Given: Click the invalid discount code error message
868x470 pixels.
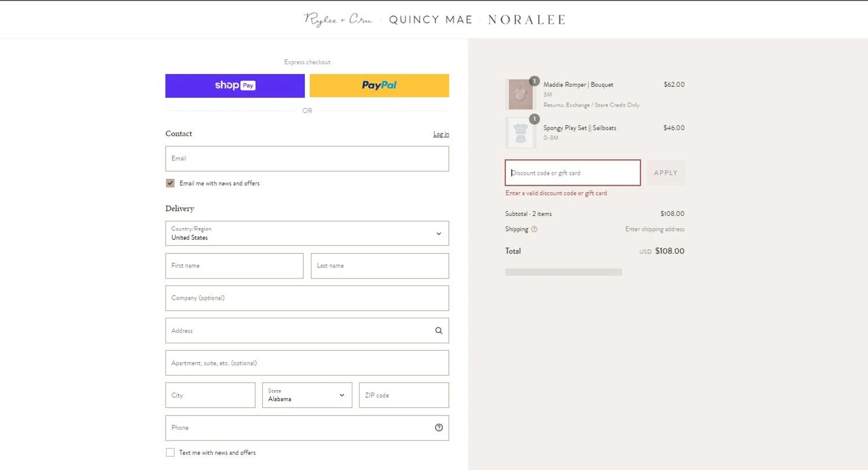Looking at the screenshot, I should pos(556,193).
